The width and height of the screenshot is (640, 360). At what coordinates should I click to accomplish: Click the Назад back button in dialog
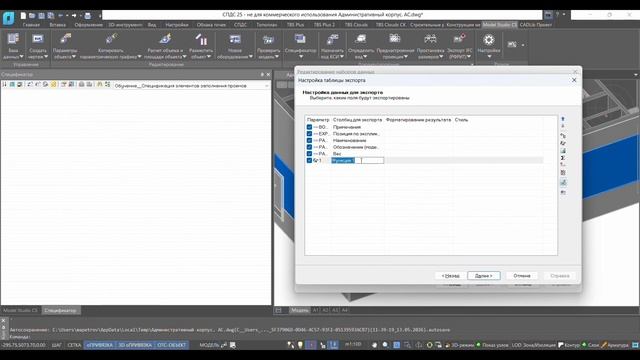[x=451, y=276]
